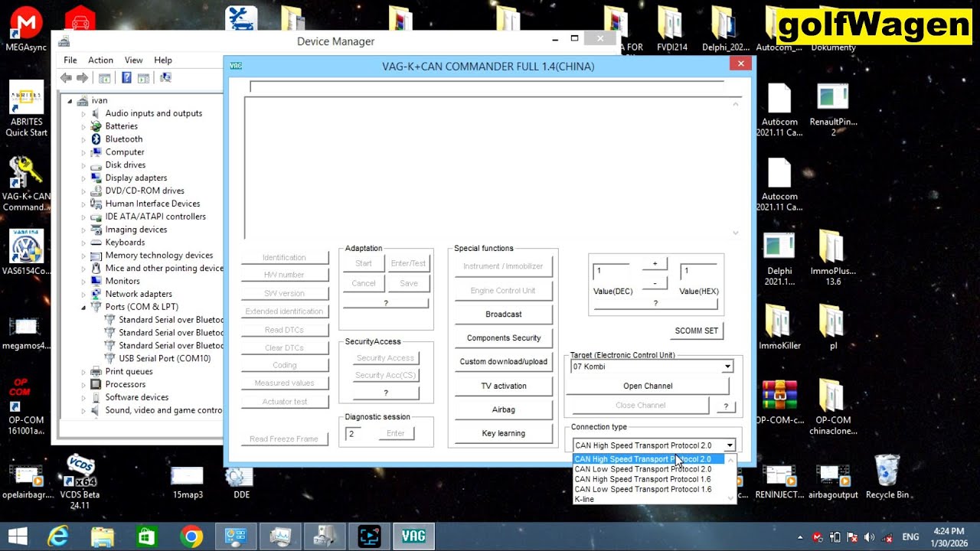Viewport: 980px width, 551px height.
Task: Open VAS6154 desktop shortcut
Action: click(x=26, y=253)
